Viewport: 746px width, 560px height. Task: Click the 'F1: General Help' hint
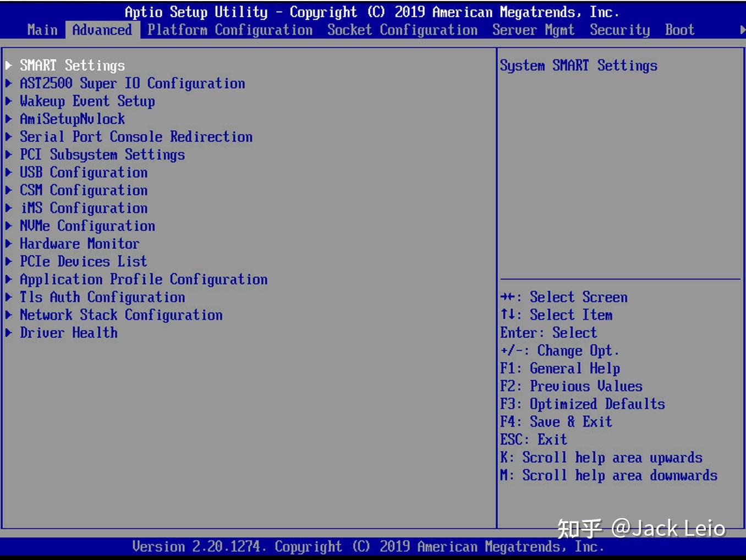pos(560,369)
